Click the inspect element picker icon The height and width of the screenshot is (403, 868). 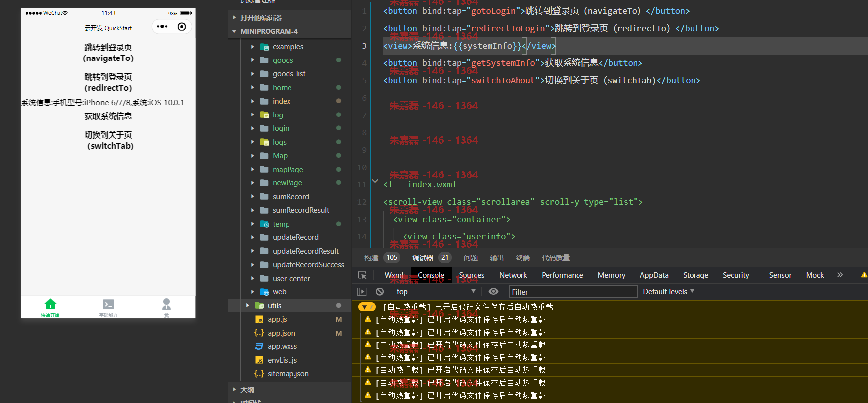(x=362, y=275)
